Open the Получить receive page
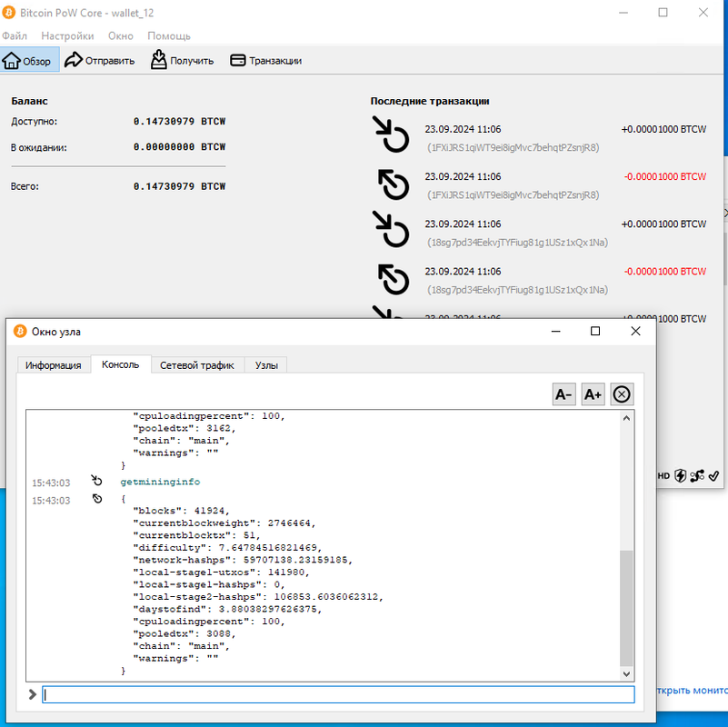 click(182, 60)
